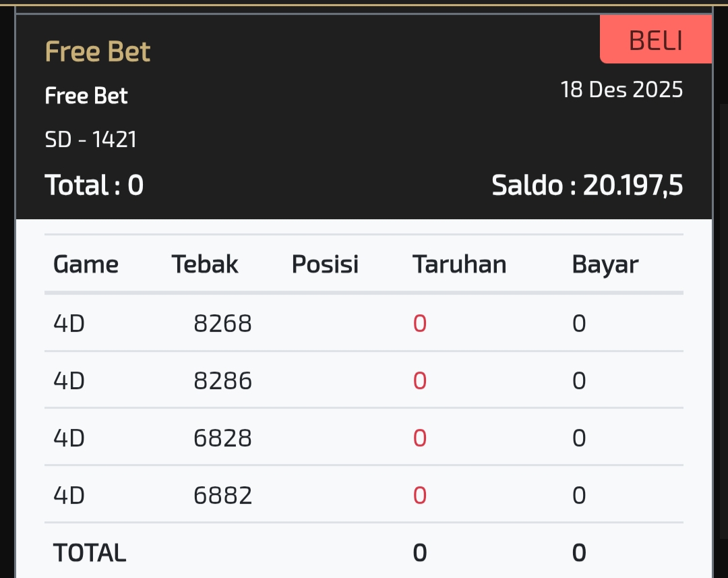Select the 8268 guess number
This screenshot has height=578, width=728.
(222, 324)
